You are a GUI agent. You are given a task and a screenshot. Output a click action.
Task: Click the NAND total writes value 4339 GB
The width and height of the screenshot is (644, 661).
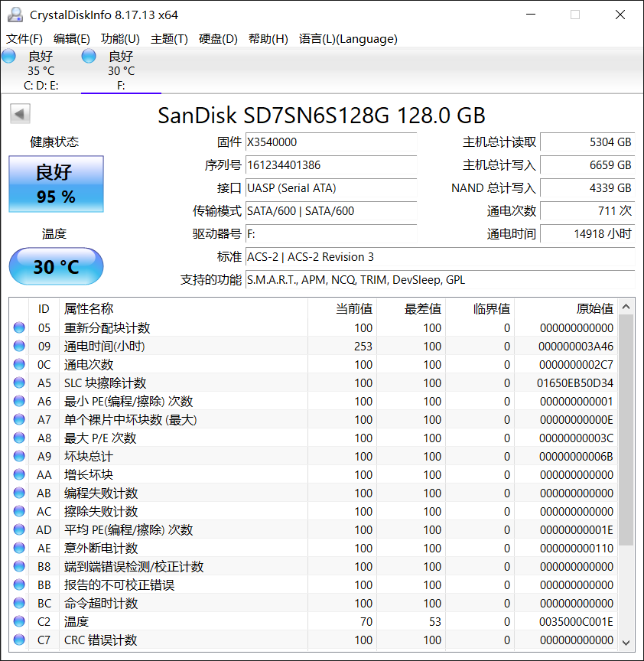tap(587, 188)
